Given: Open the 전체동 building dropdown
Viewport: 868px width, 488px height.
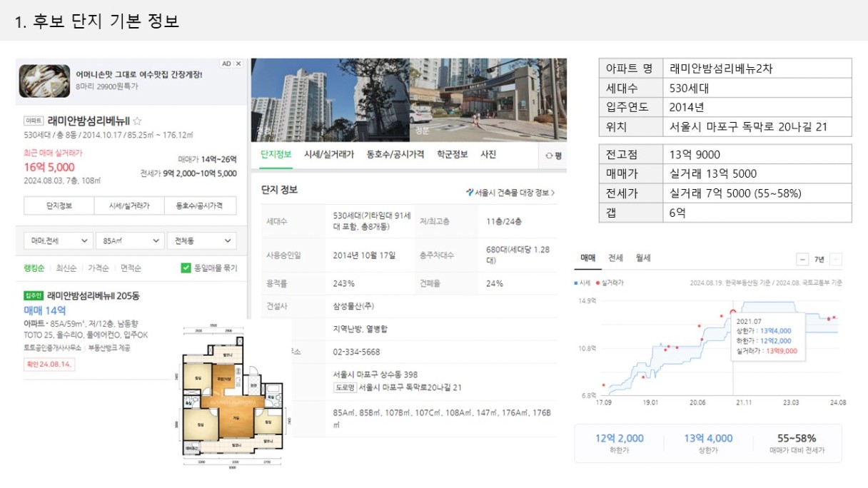Looking at the screenshot, I should coord(202,241).
